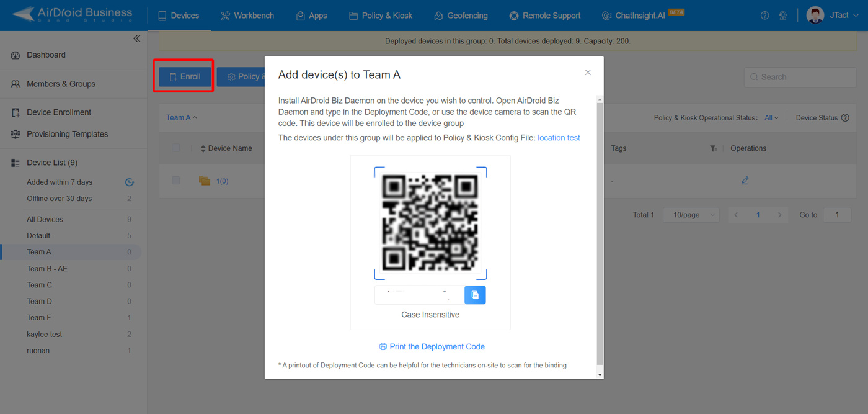This screenshot has width=868, height=414.
Task: Go to the previous page
Action: (x=736, y=215)
